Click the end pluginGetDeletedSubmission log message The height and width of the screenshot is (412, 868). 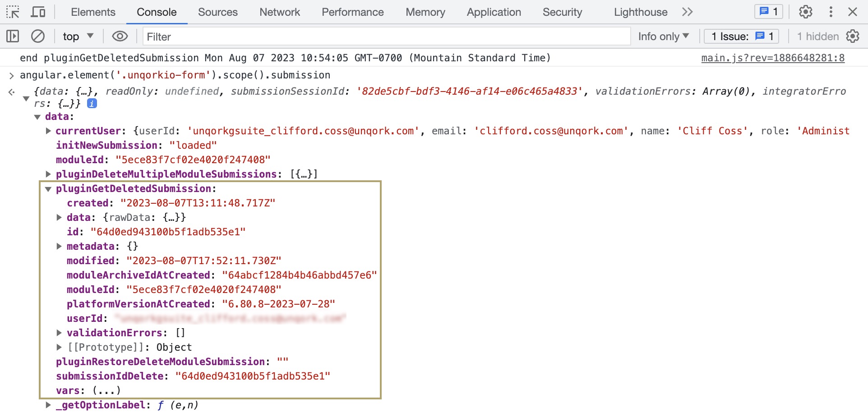285,58
